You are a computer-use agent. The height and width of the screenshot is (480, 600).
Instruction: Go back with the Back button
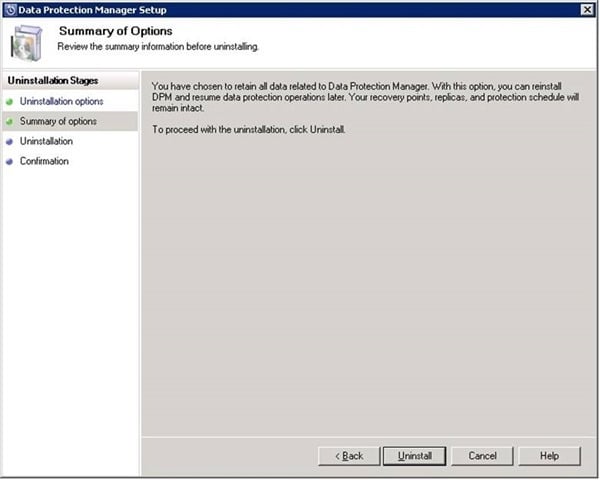[349, 456]
